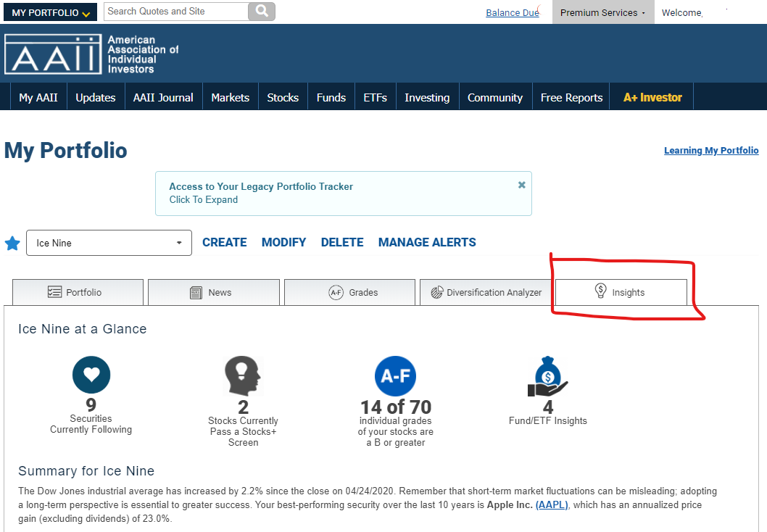Open the Stocks menu

click(x=283, y=97)
